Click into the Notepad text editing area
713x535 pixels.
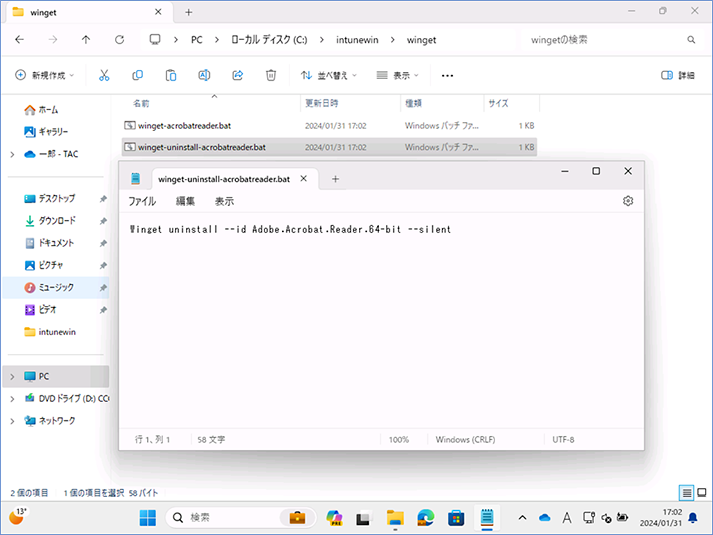pyautogui.click(x=381, y=320)
